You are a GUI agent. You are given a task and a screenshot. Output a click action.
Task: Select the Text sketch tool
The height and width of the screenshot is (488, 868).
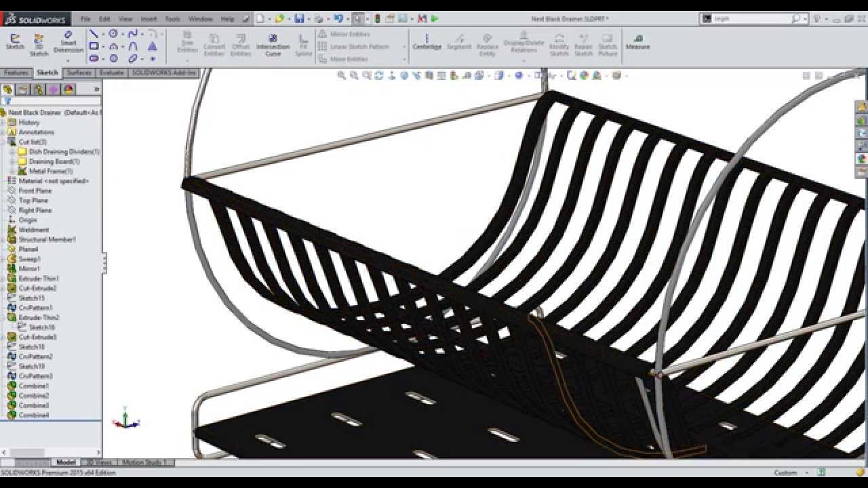pos(153,46)
